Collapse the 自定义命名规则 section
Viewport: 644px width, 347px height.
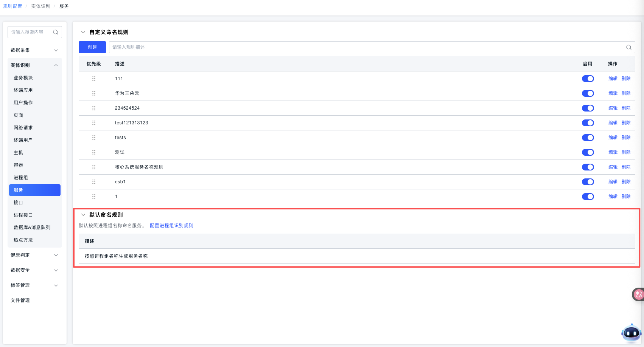[x=83, y=32]
